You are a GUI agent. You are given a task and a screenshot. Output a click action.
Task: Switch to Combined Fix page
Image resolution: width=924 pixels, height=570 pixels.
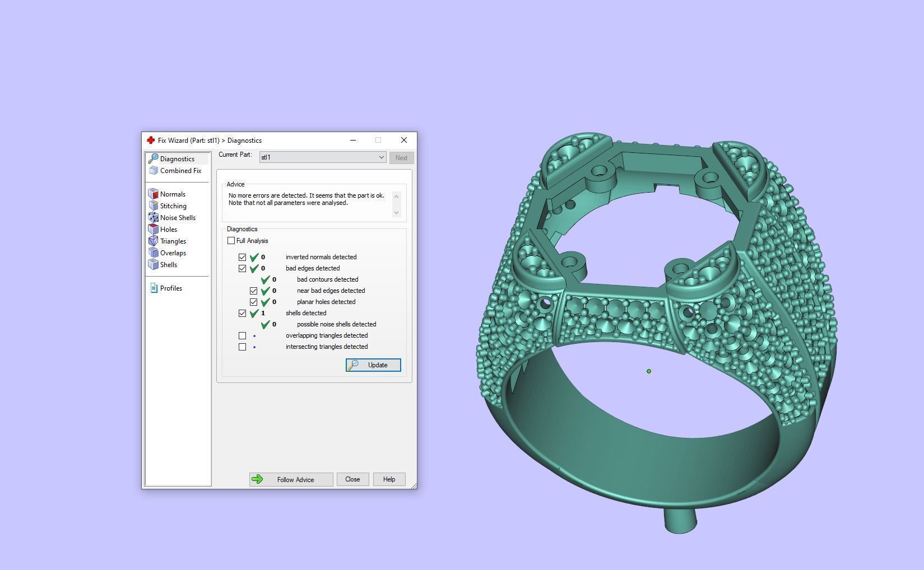coord(180,171)
